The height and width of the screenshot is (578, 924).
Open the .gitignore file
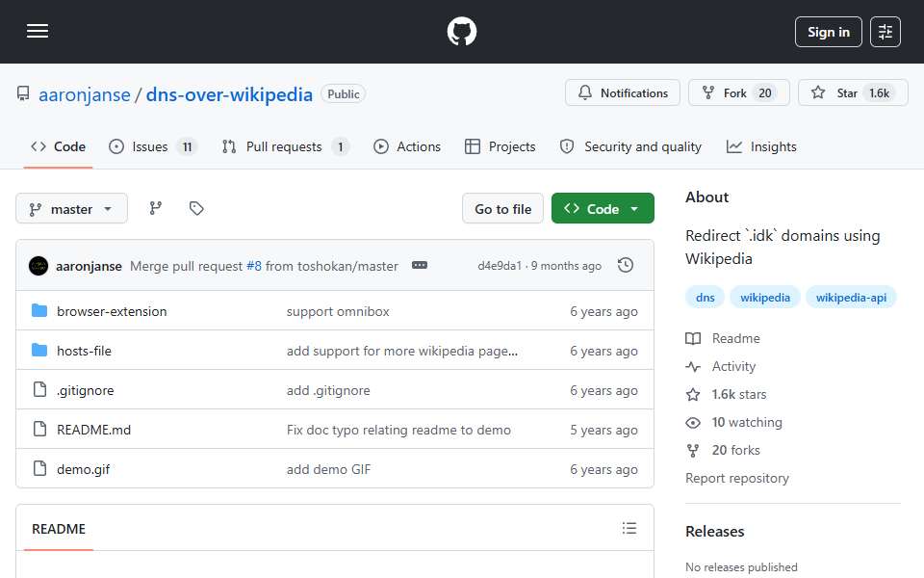(x=86, y=390)
